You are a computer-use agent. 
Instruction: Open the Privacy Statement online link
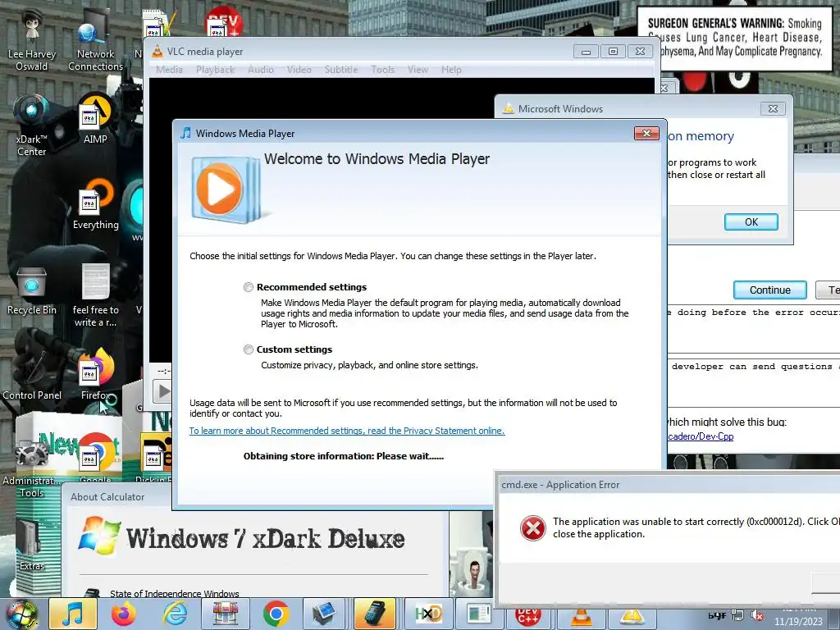tap(347, 431)
